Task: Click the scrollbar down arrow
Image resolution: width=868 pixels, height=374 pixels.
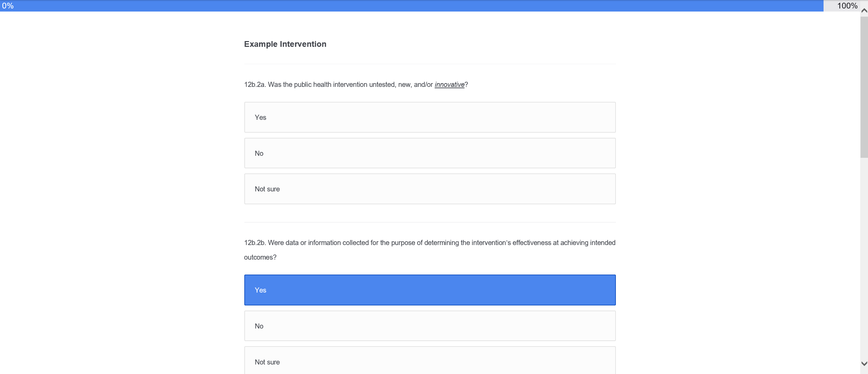Action: point(864,363)
